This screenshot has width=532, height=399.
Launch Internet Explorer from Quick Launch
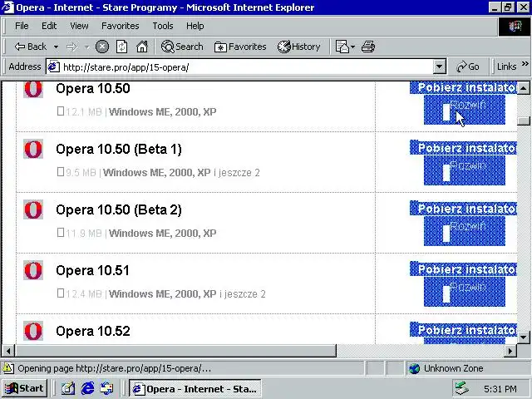[87, 388]
